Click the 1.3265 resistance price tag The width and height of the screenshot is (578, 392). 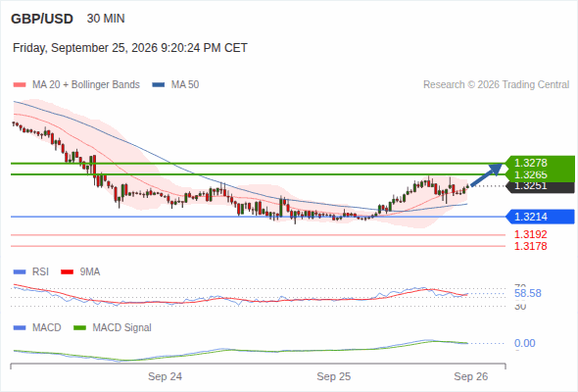541,174
